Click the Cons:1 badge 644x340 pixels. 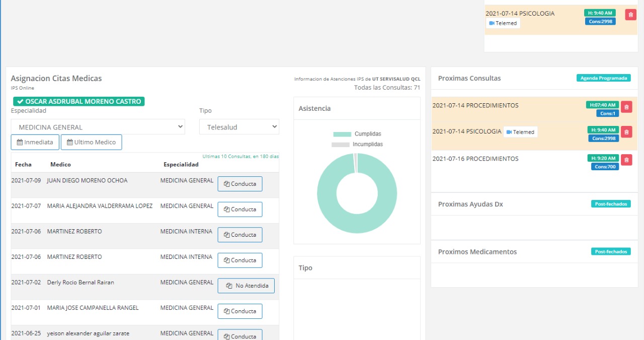click(x=608, y=113)
